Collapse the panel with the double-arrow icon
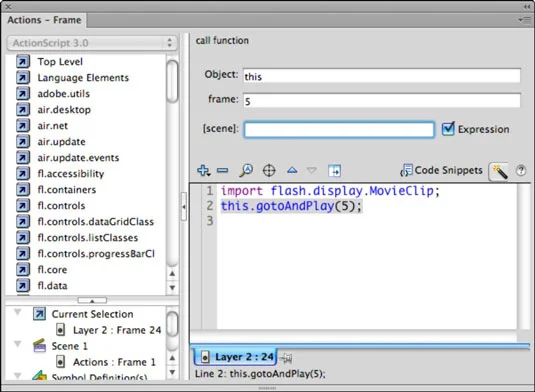Screen dimensions: 535x392 coord(527,6)
